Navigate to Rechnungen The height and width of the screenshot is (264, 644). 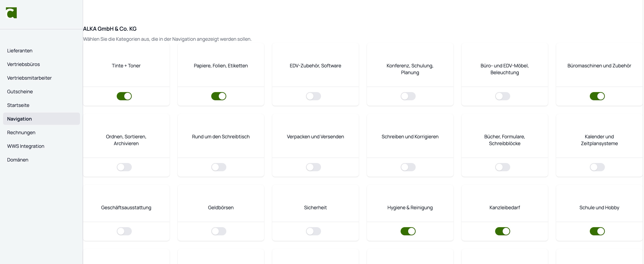coord(21,133)
